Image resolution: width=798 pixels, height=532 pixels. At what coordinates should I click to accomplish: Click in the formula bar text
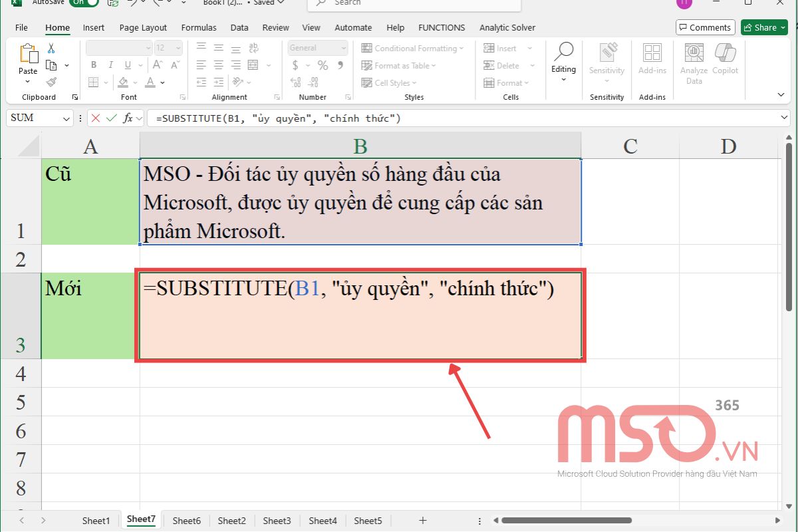(x=277, y=118)
